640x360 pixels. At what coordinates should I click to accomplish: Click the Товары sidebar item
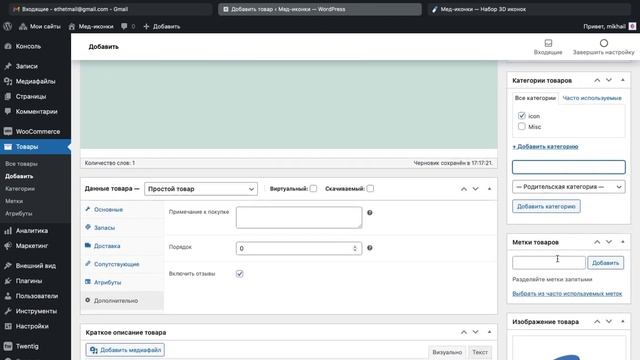36,147
